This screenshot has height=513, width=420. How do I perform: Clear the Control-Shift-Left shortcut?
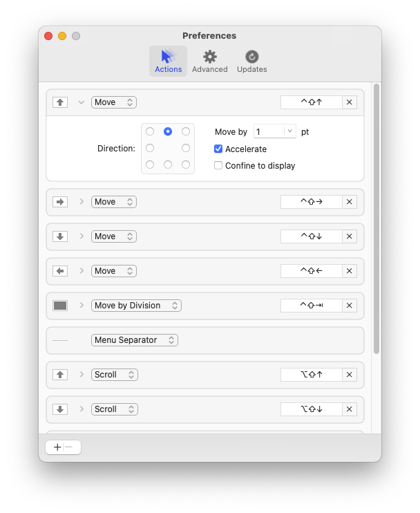(x=349, y=271)
